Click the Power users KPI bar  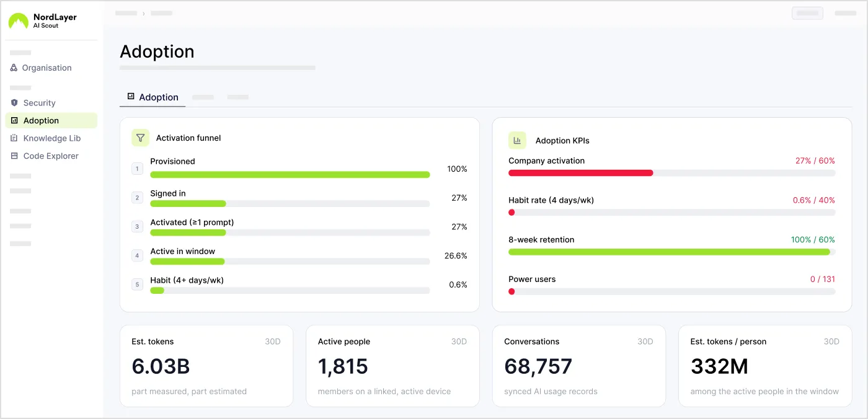(x=672, y=291)
